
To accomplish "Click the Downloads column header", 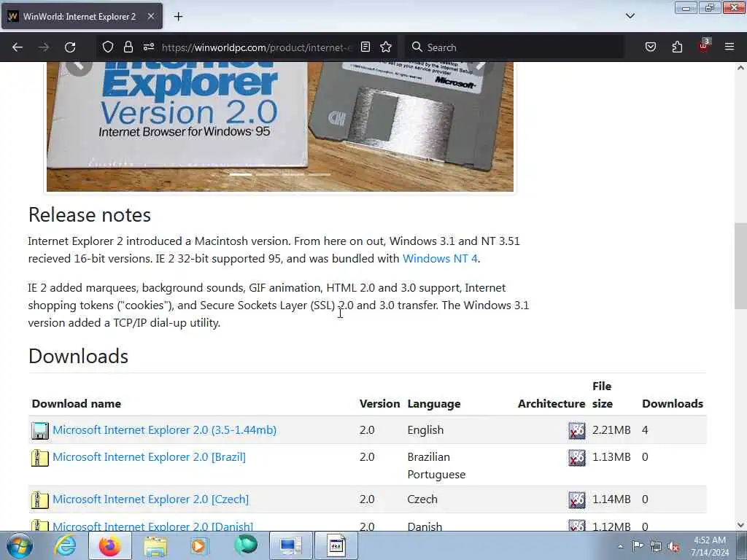I will [672, 404].
